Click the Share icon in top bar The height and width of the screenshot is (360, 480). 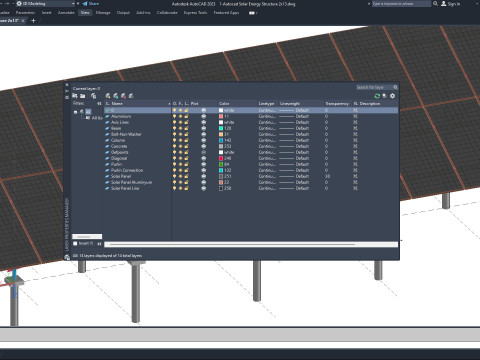pyautogui.click(x=85, y=4)
